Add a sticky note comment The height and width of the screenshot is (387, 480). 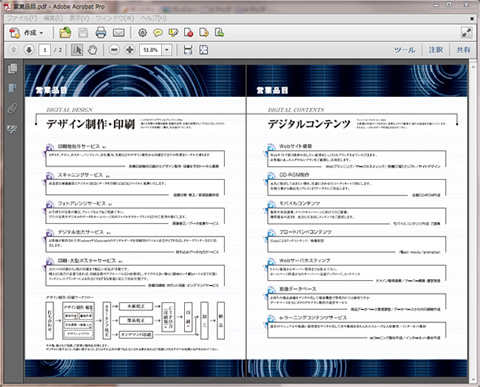[x=158, y=33]
